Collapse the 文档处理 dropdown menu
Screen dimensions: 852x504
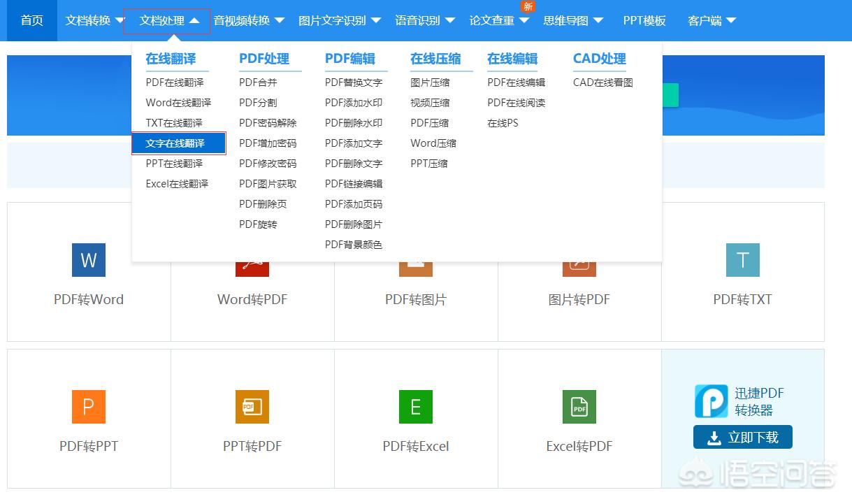pos(168,20)
